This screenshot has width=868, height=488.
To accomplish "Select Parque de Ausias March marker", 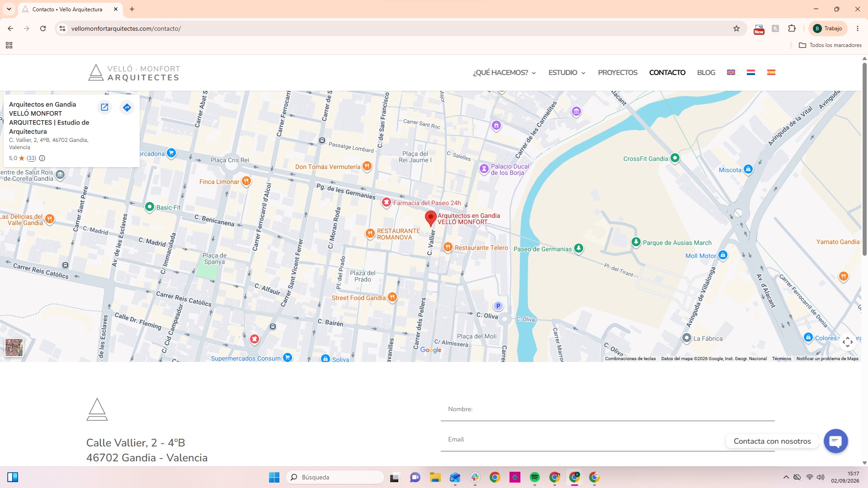I will pos(636,242).
